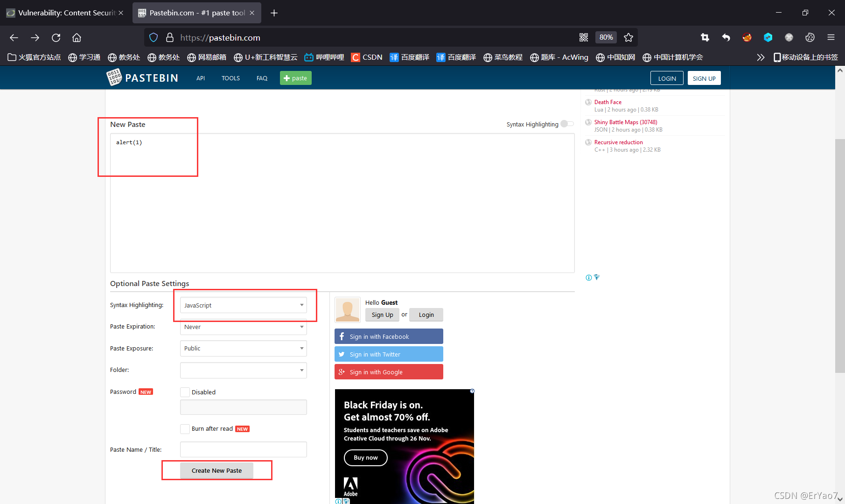The height and width of the screenshot is (504, 845).
Task: Open the 中国知网 bookmark
Action: 615,57
